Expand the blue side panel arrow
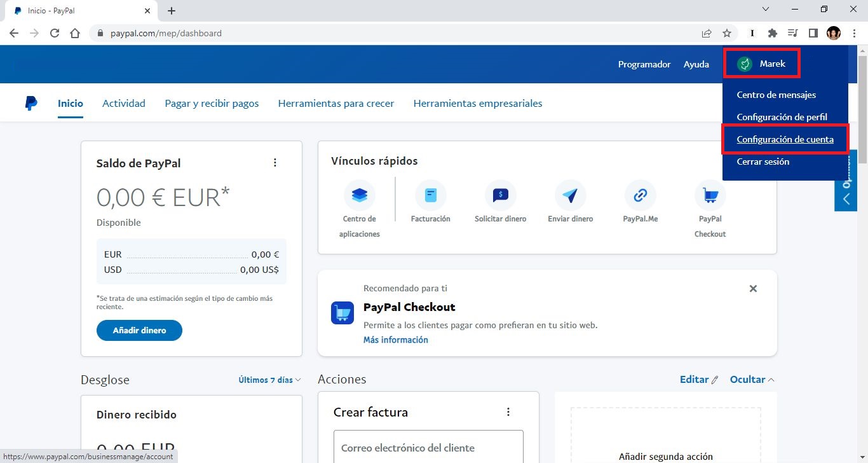 click(846, 198)
